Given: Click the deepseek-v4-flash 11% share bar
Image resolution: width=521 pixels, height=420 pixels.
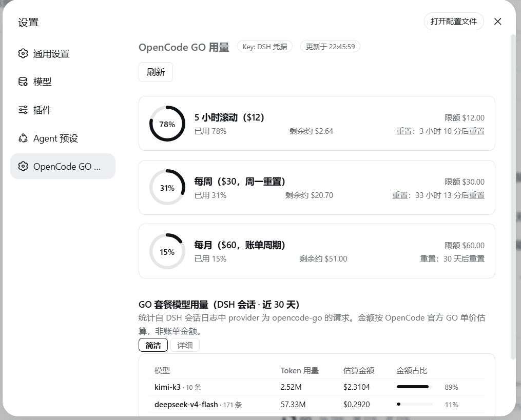Looking at the screenshot, I should click(x=415, y=405).
